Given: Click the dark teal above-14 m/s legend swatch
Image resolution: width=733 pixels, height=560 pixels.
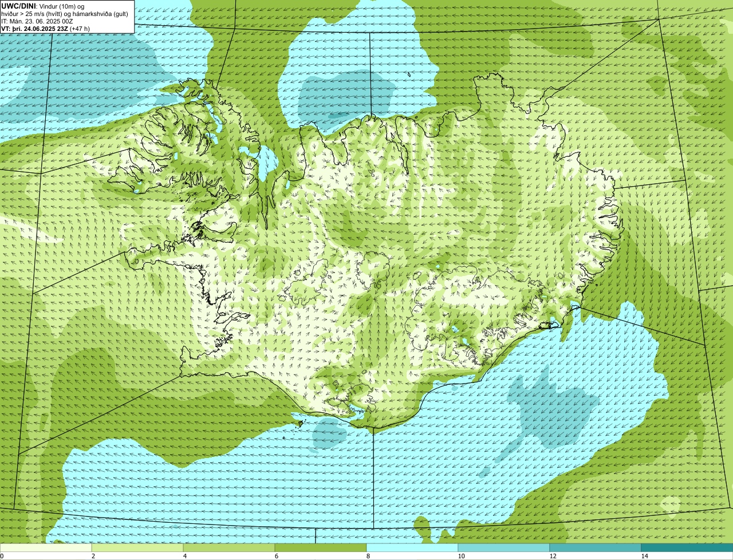Looking at the screenshot, I should coord(687,547).
